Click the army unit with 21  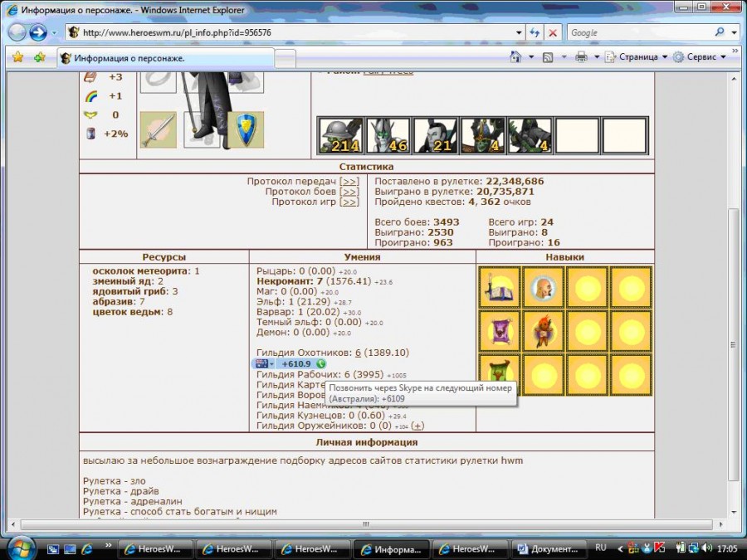[434, 136]
